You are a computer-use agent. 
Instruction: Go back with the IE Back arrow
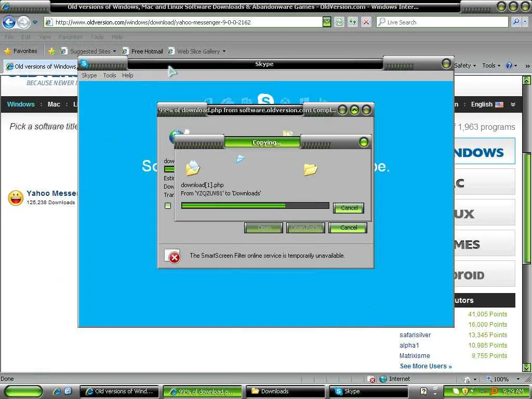[x=9, y=22]
